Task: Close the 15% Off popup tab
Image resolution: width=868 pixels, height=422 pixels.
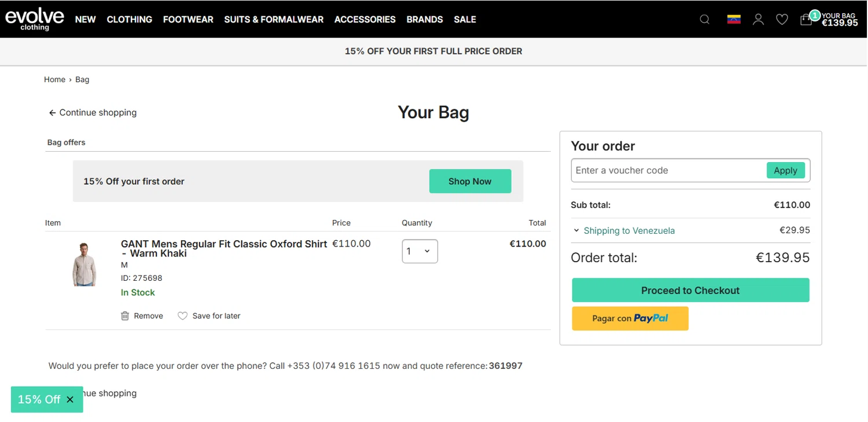Action: tap(70, 399)
